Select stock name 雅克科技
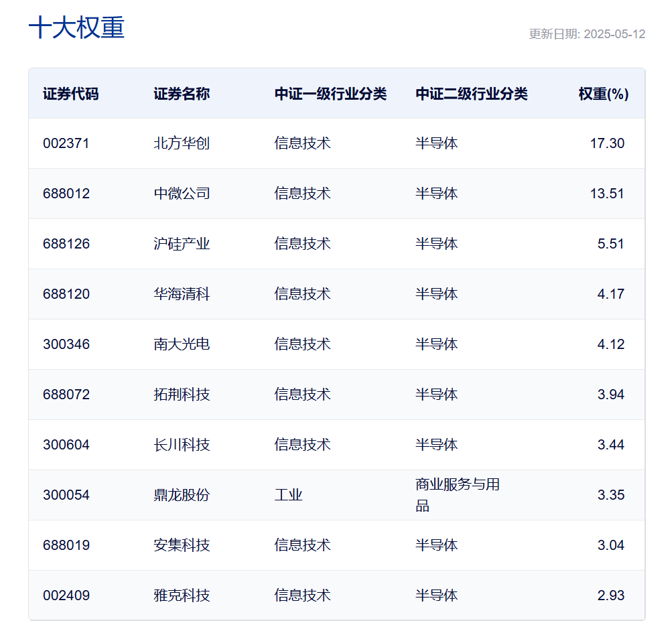The width and height of the screenshot is (672, 631). point(182,595)
